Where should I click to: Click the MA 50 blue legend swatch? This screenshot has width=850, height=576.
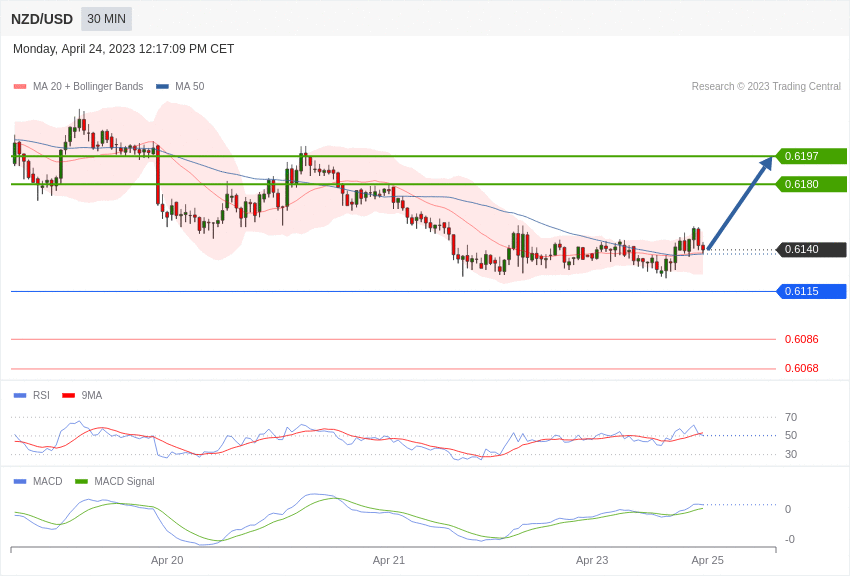pyautogui.click(x=162, y=87)
